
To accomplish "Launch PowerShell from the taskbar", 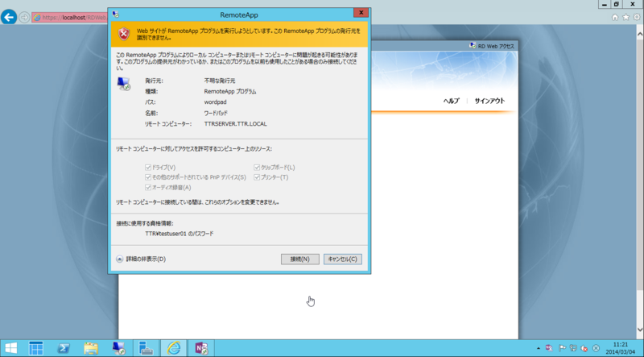I will tap(64, 348).
